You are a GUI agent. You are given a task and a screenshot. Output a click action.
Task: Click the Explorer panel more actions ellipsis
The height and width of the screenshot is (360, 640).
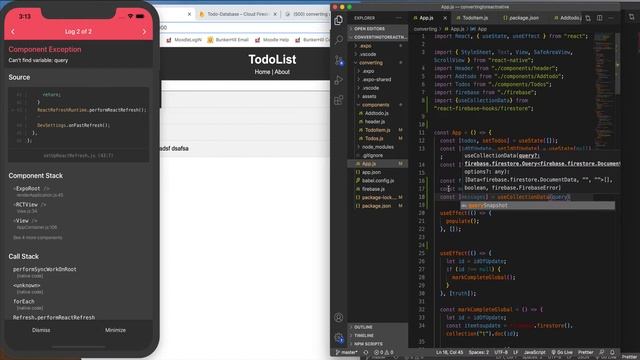pyautogui.click(x=398, y=18)
